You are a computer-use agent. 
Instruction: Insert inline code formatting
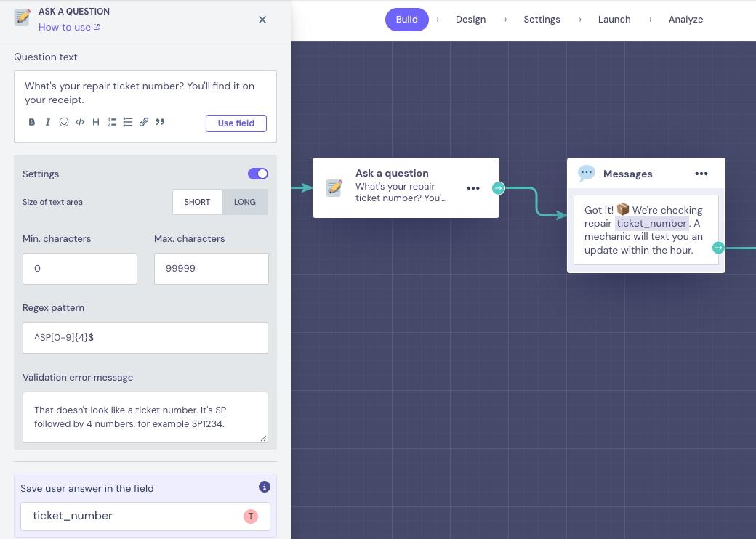pos(80,122)
